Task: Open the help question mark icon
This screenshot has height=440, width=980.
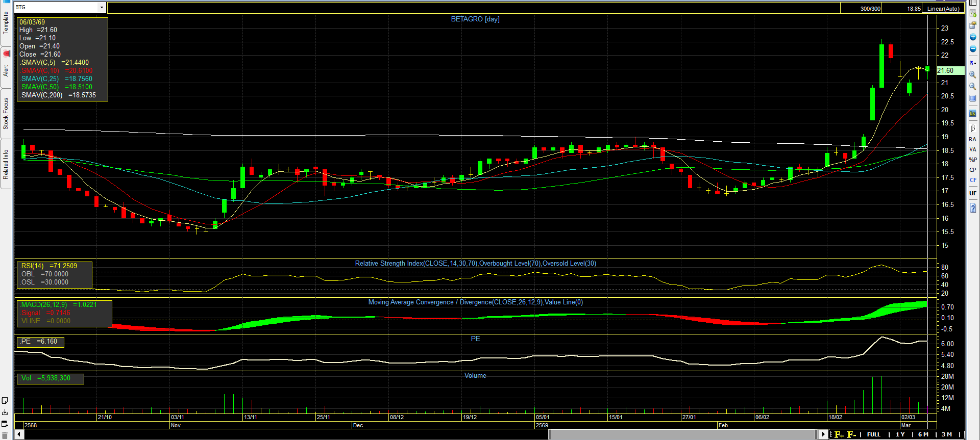Action: coord(973,208)
